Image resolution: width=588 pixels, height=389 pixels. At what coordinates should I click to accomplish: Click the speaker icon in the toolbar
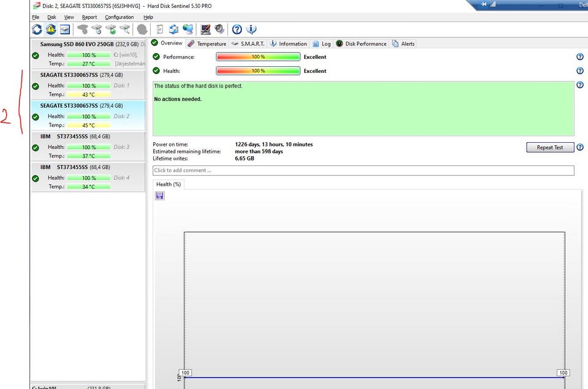pyautogui.click(x=219, y=29)
